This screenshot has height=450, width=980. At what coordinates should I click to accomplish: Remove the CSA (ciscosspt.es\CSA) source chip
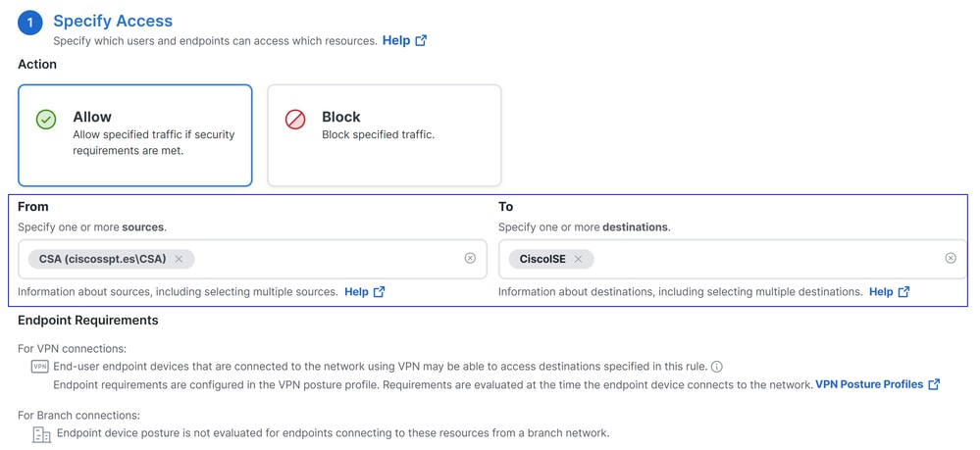[x=179, y=260]
